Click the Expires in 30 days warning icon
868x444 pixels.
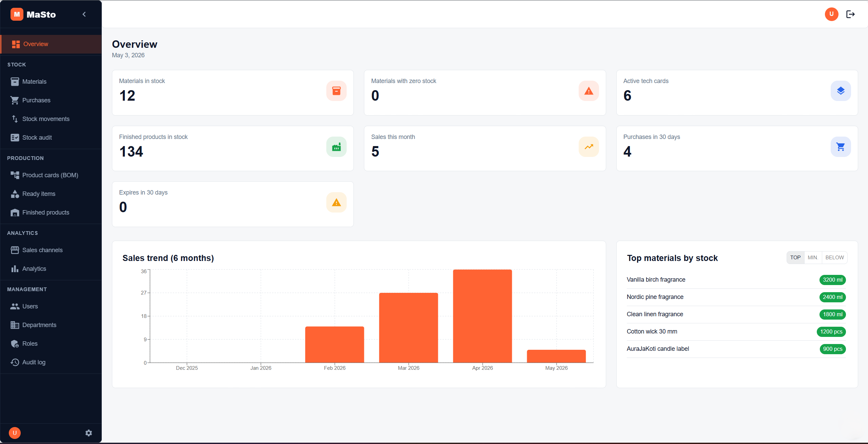pyautogui.click(x=336, y=203)
